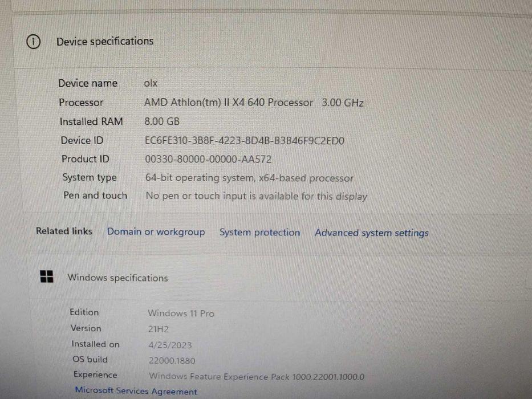Click the Experience label
532x399 pixels.
point(95,374)
